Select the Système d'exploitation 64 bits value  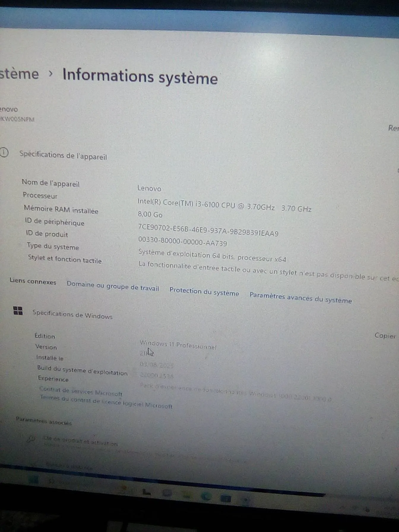click(212, 256)
